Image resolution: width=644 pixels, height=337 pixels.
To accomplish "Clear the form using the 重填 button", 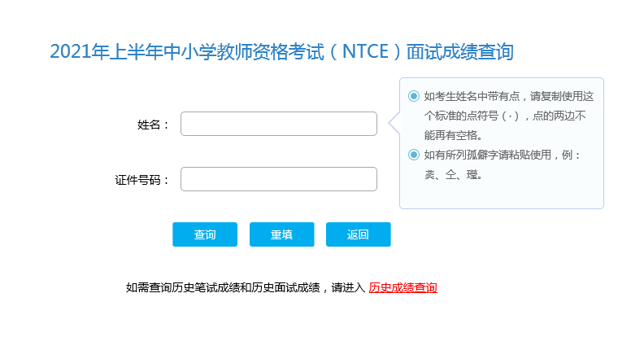I will (281, 234).
